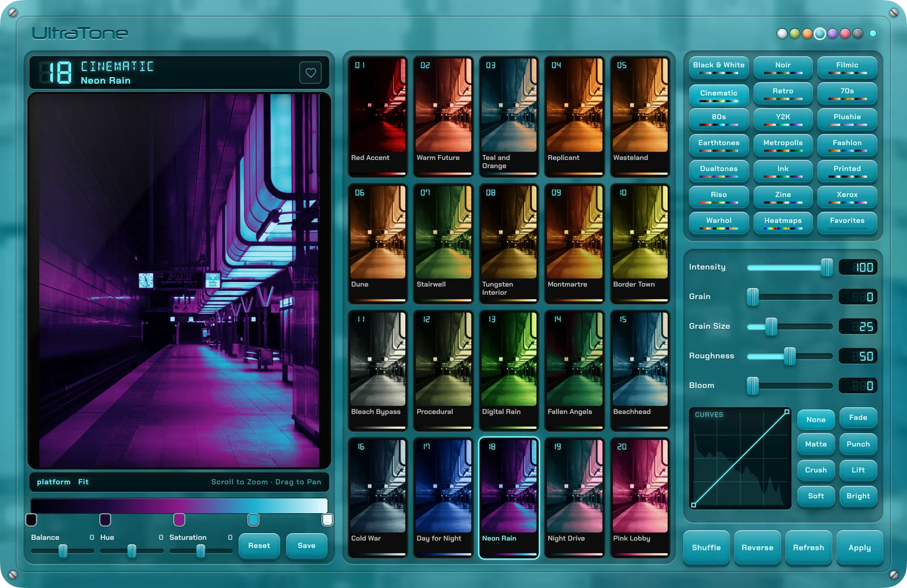This screenshot has width=907, height=588.
Task: Open the Favorites category
Action: pos(847,223)
